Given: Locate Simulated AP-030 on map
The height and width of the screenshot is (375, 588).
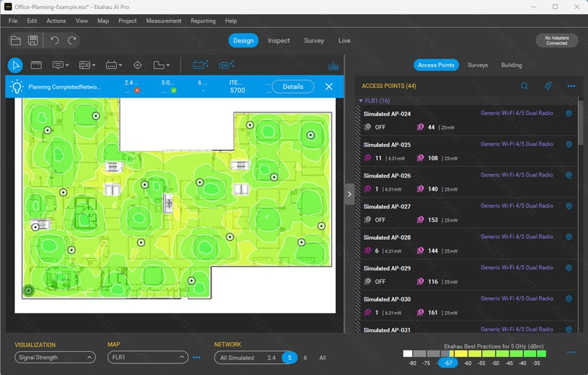Looking at the screenshot, I should [569, 298].
